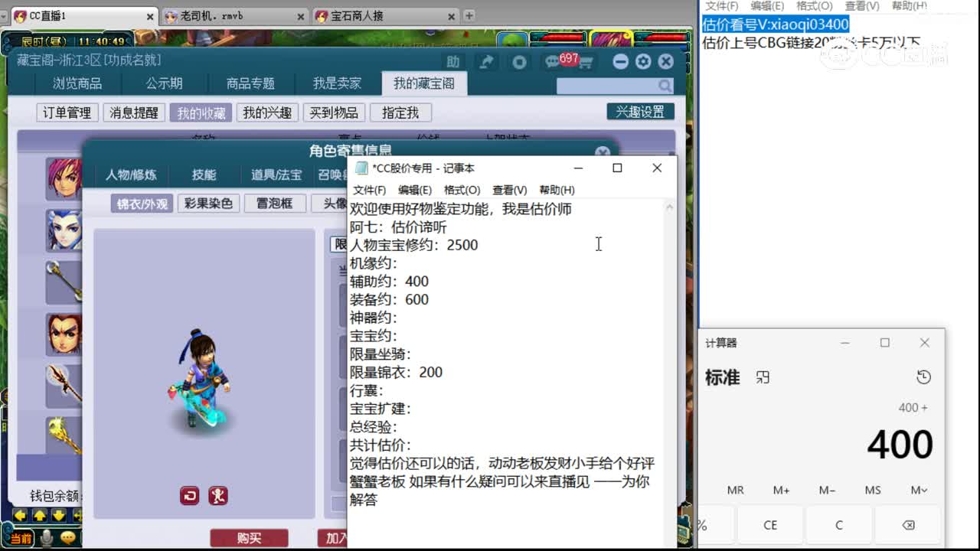Open the 技能 tab in role info
This screenshot has height=551, width=980.
(x=204, y=175)
